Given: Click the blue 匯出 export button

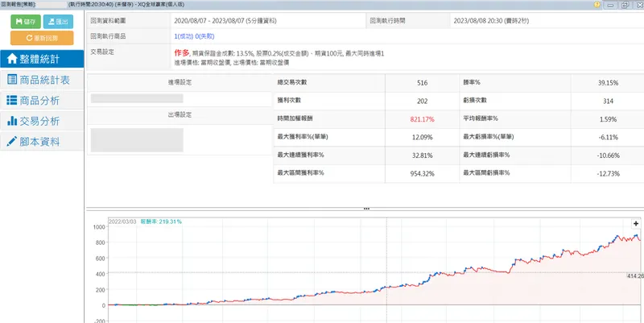Looking at the screenshot, I should click(58, 22).
